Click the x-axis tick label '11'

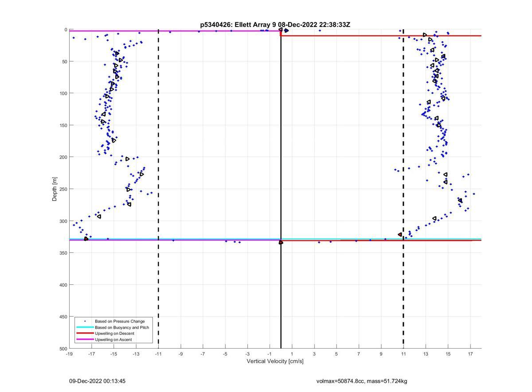(x=403, y=354)
